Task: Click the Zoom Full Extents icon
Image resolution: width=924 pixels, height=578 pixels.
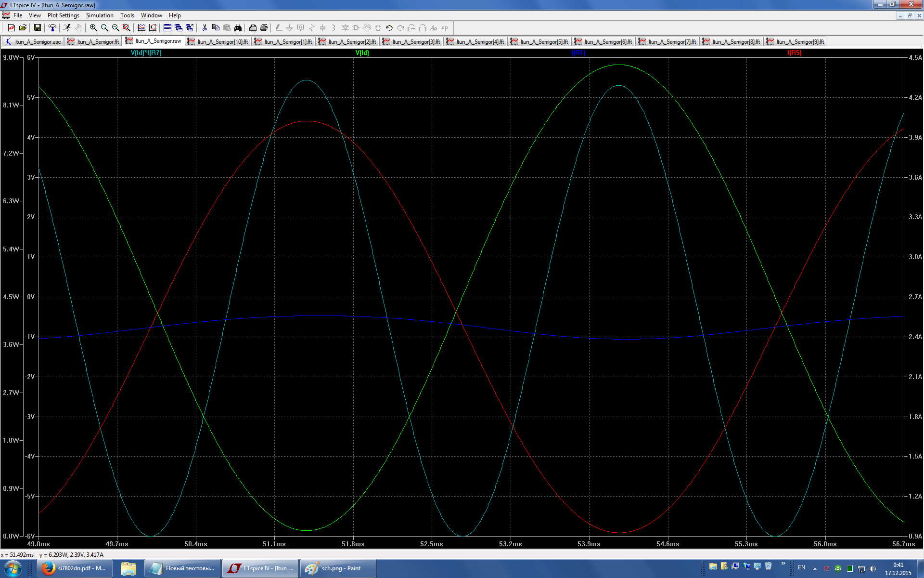Action: point(127,28)
